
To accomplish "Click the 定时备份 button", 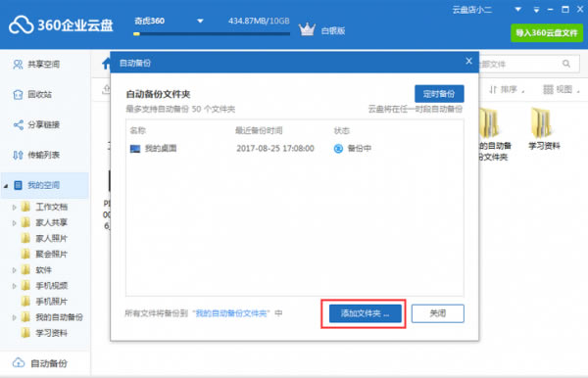I will [439, 94].
